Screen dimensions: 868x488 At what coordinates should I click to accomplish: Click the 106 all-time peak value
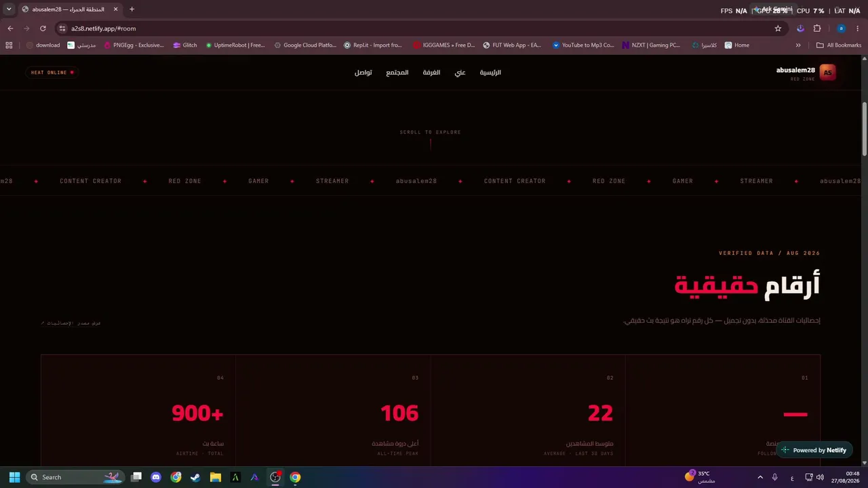point(399,413)
